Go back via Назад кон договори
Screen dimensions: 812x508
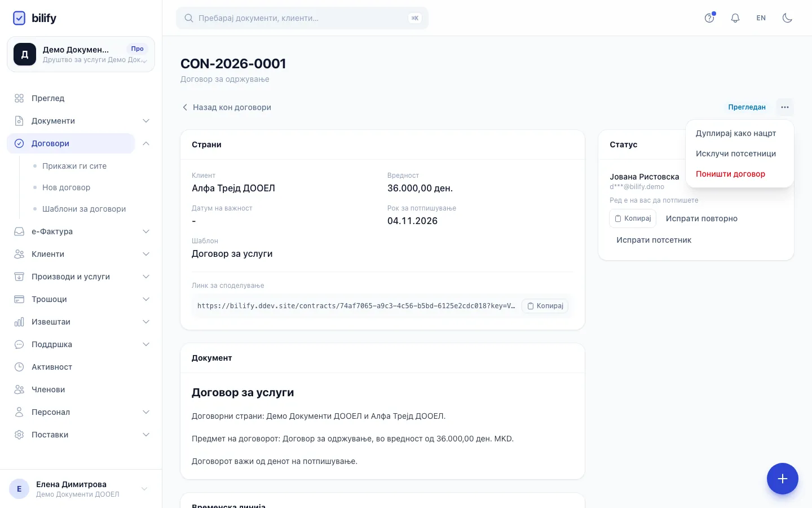tap(226, 107)
